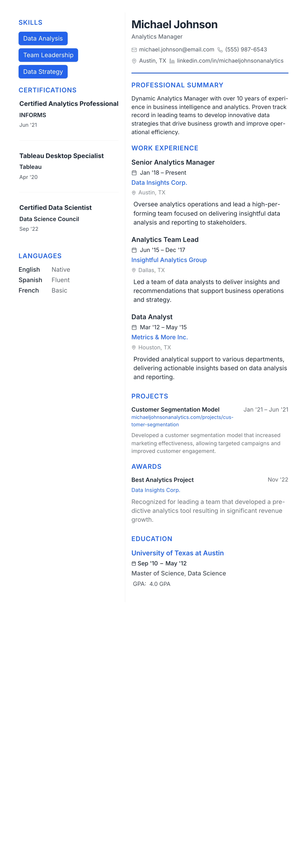Click calendar icon beside Jun '15 – Dec '17
307x868 pixels.
point(134,250)
